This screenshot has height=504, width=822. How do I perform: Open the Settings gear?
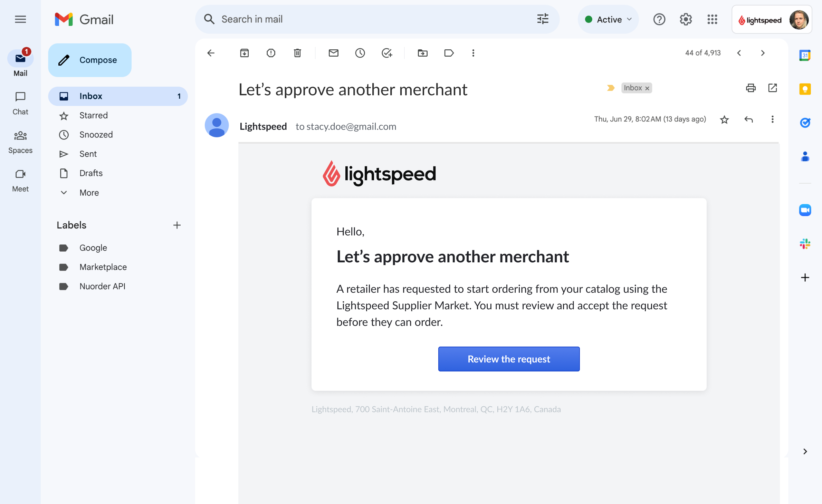[686, 19]
